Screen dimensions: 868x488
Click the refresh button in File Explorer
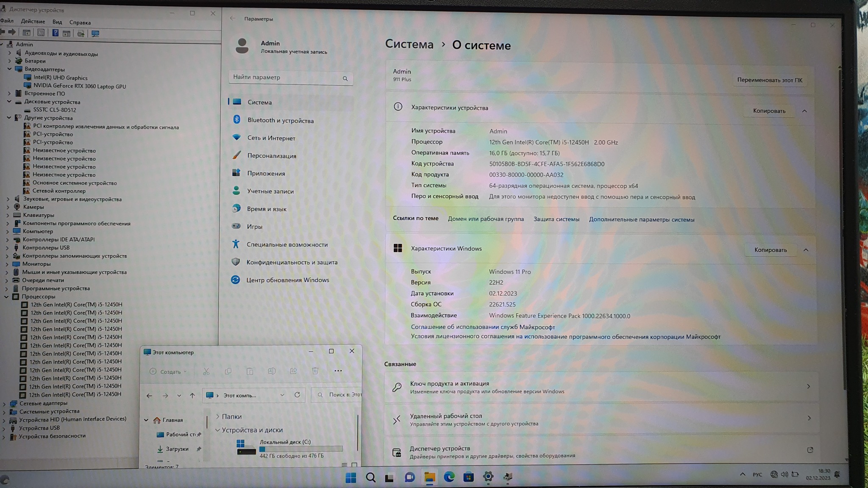[297, 395]
